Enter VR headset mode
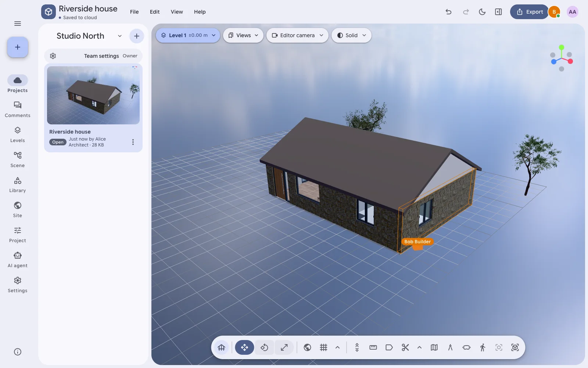588x368 pixels. coord(466,347)
